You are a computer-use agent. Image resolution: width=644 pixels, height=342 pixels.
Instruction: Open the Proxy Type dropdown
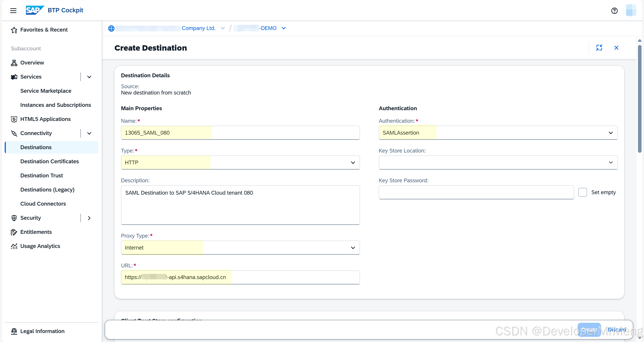tap(240, 248)
